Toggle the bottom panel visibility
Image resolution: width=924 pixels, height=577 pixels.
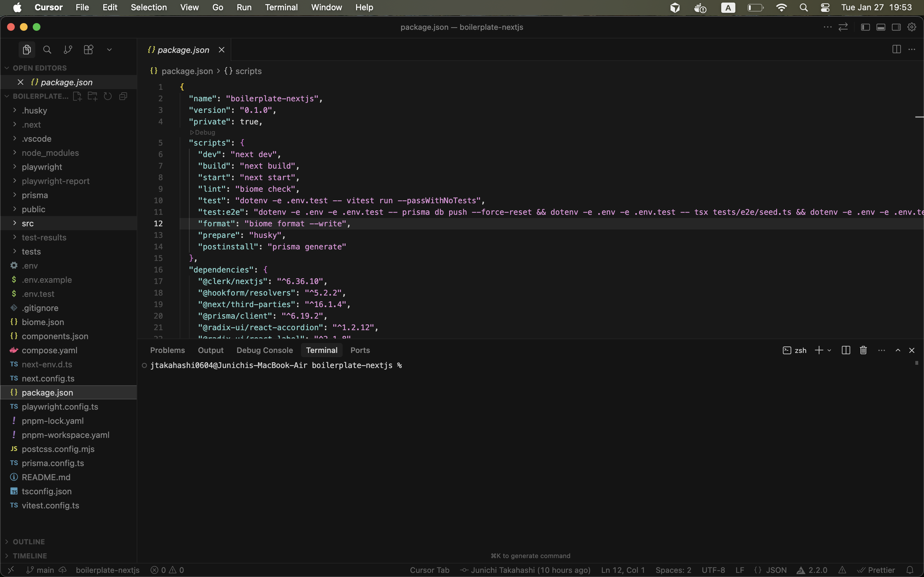pos(881,27)
